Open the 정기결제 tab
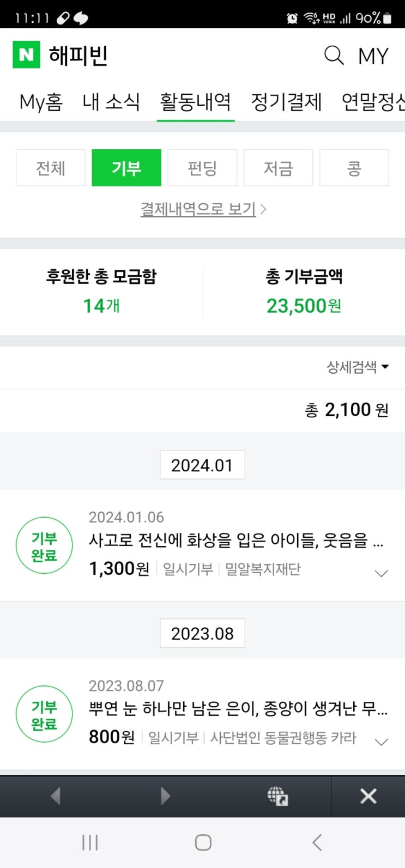This screenshot has height=868, width=405. (286, 102)
